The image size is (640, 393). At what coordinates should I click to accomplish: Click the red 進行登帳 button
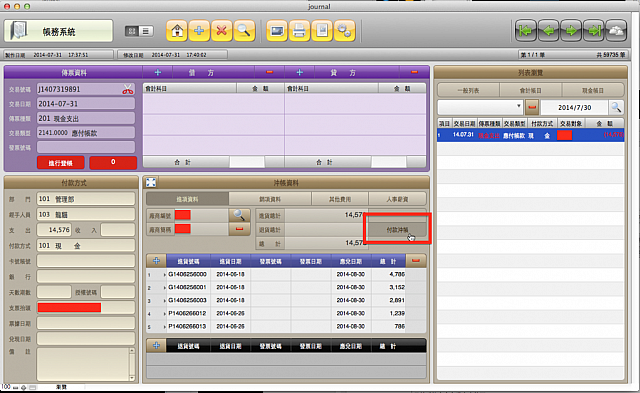pos(61,163)
